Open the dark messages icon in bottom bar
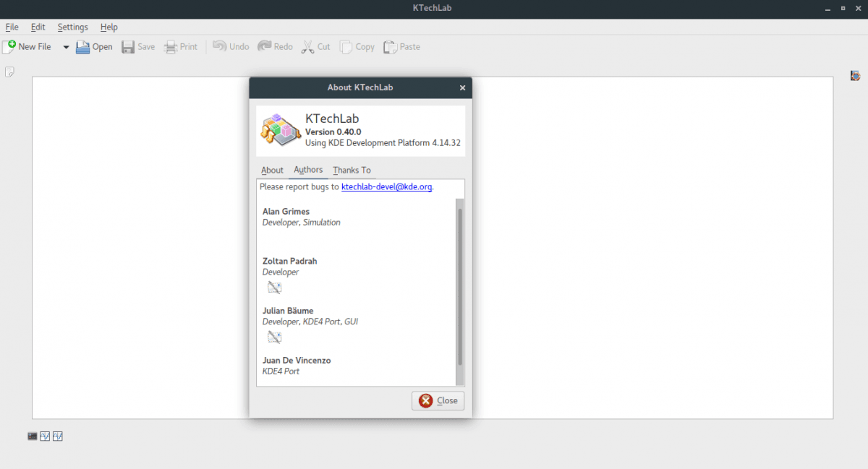Image resolution: width=868 pixels, height=469 pixels. pyautogui.click(x=33, y=436)
